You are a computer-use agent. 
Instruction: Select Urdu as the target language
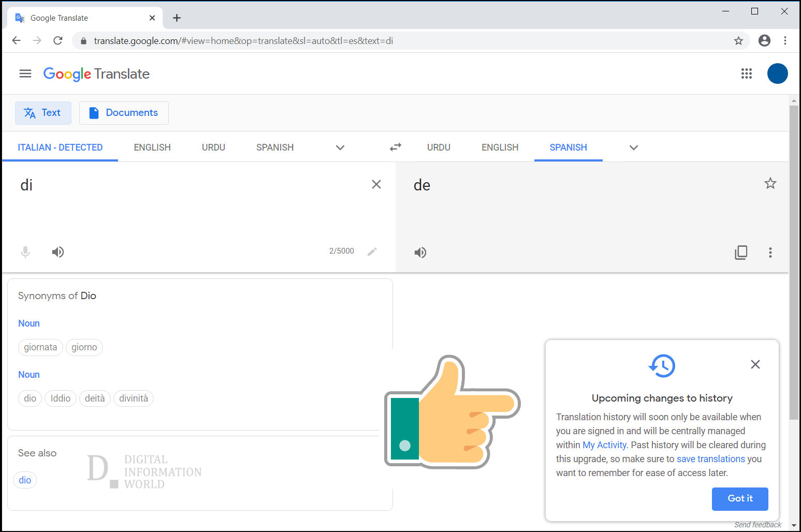pyautogui.click(x=439, y=147)
